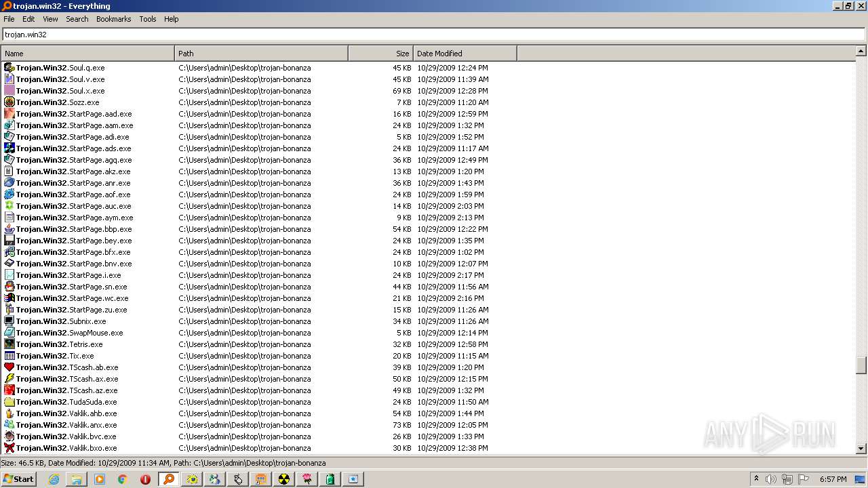Select the Trojan.Win32.StartPage.auc.exe green icon

click(9, 206)
